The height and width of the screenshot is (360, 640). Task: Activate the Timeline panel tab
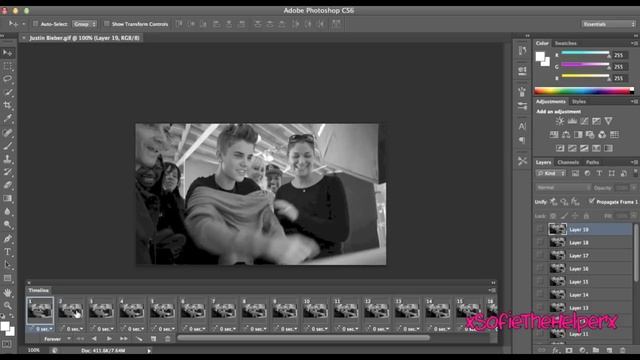(39, 290)
